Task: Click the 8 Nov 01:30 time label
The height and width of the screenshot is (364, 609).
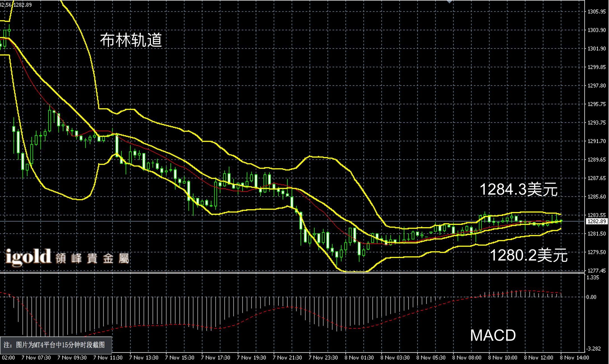Action: click(x=359, y=358)
